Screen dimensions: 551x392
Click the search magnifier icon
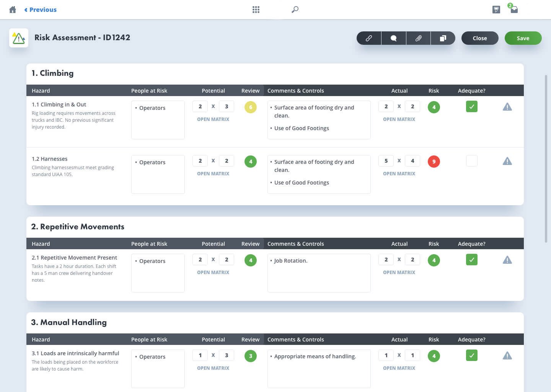pos(295,10)
